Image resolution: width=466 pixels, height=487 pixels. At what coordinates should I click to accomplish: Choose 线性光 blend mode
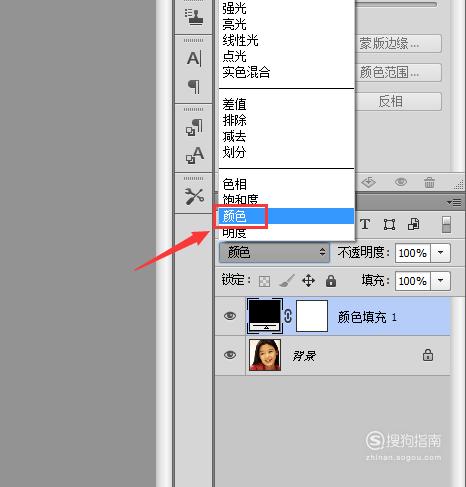click(287, 40)
